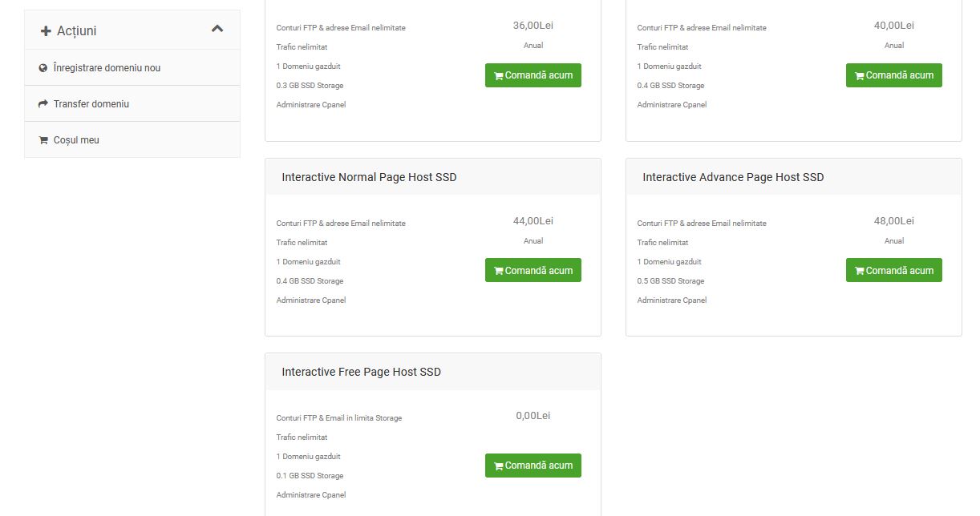
Task: Order the 36,00Lei hosting plan
Action: [533, 75]
